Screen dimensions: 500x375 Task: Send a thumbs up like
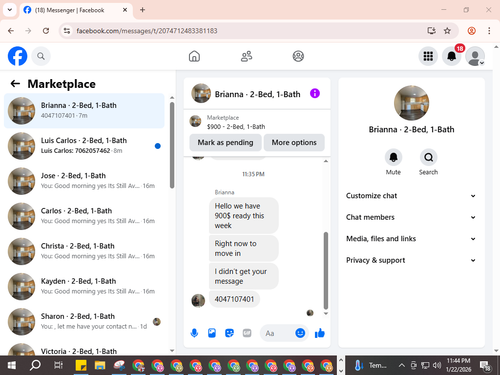pos(320,333)
